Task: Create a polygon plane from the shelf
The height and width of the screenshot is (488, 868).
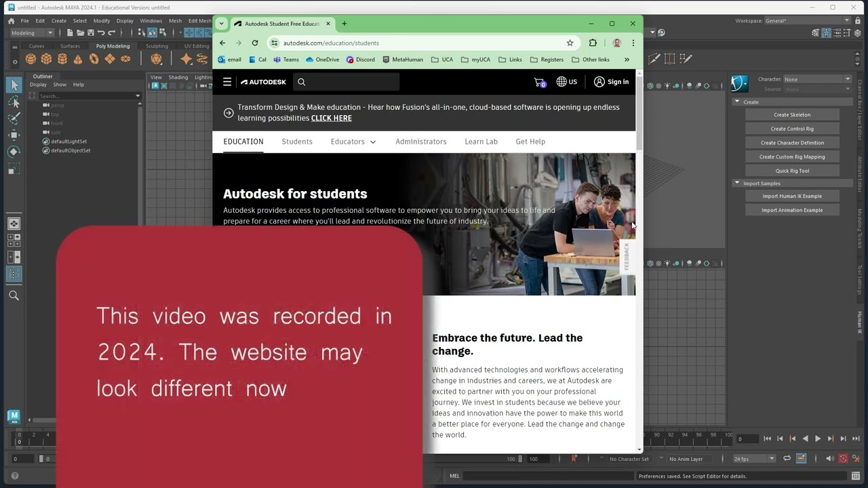Action: tap(109, 59)
